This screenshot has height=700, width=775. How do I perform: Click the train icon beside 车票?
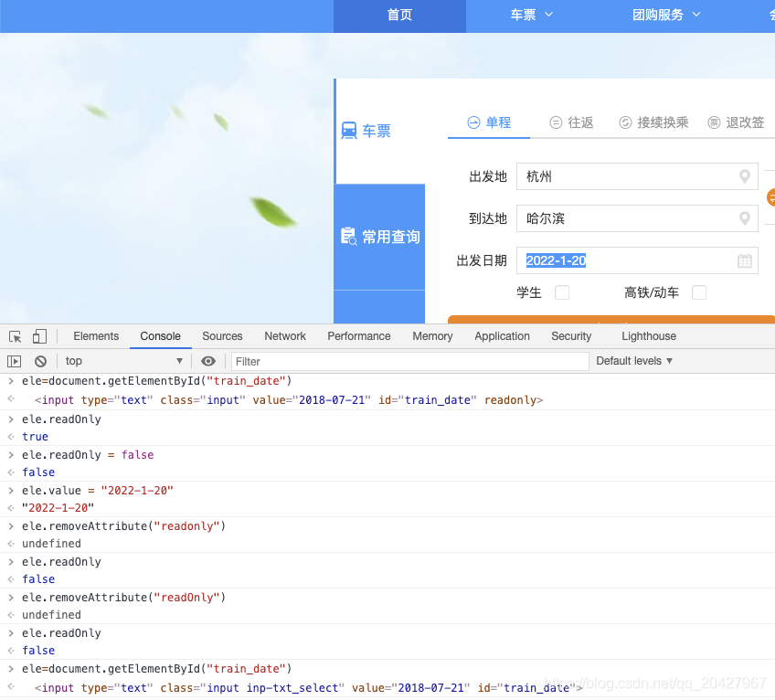point(349,131)
